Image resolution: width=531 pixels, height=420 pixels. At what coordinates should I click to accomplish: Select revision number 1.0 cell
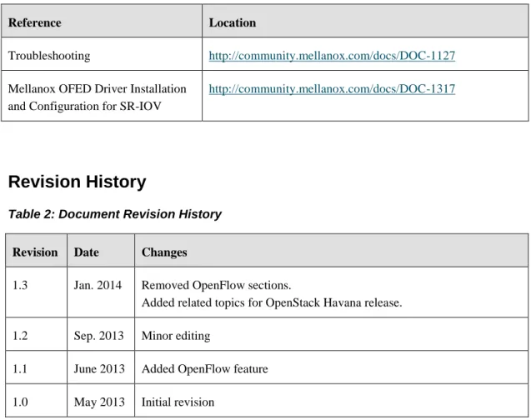(x=36, y=400)
